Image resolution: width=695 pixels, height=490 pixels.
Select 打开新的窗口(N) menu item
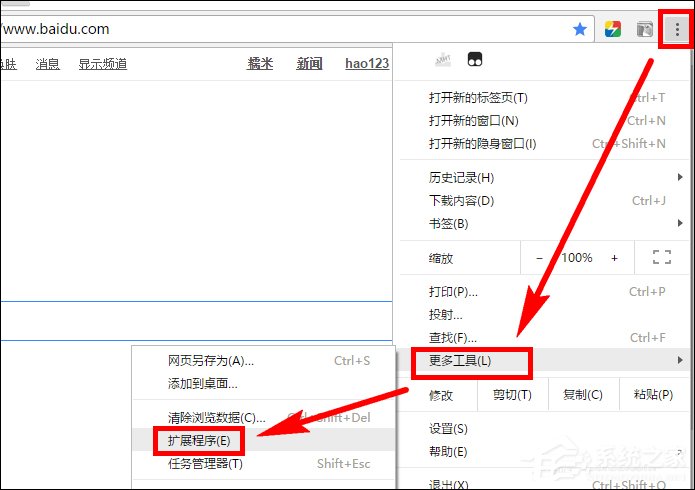pos(546,121)
